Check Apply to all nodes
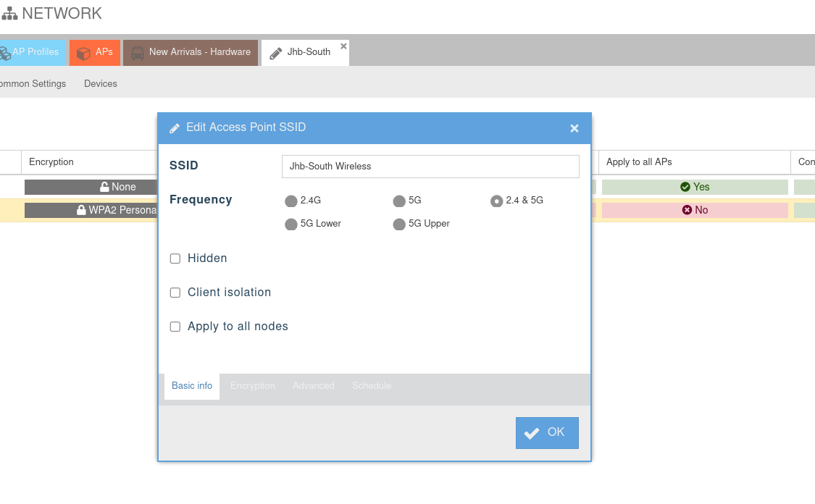 175,327
